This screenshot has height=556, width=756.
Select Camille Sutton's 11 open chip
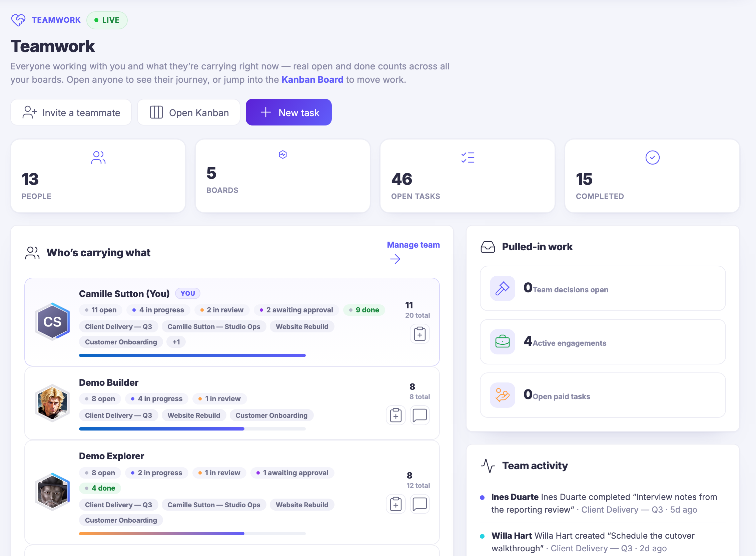101,310
